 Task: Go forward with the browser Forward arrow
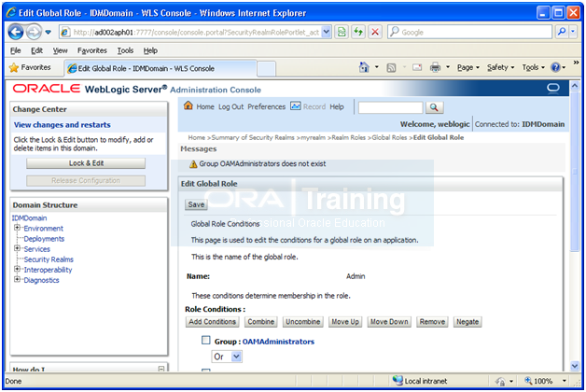[34, 32]
